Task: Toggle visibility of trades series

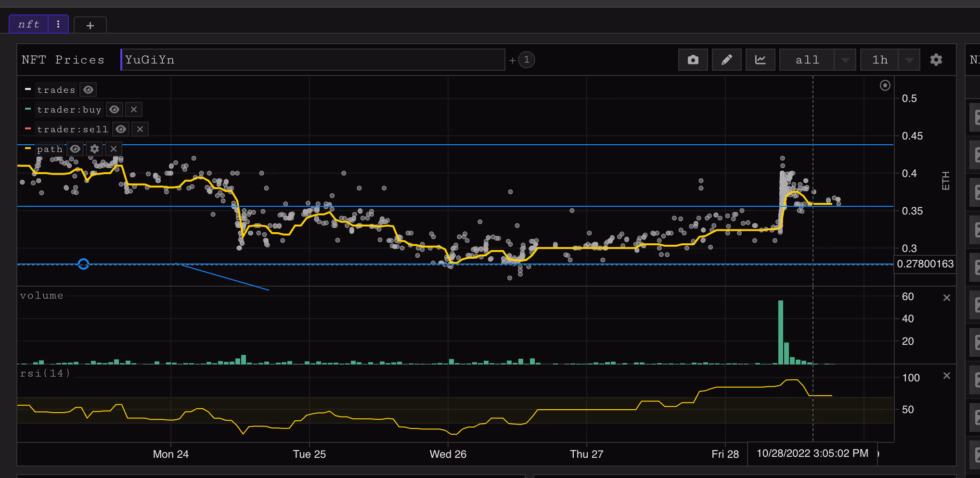Action: point(88,90)
